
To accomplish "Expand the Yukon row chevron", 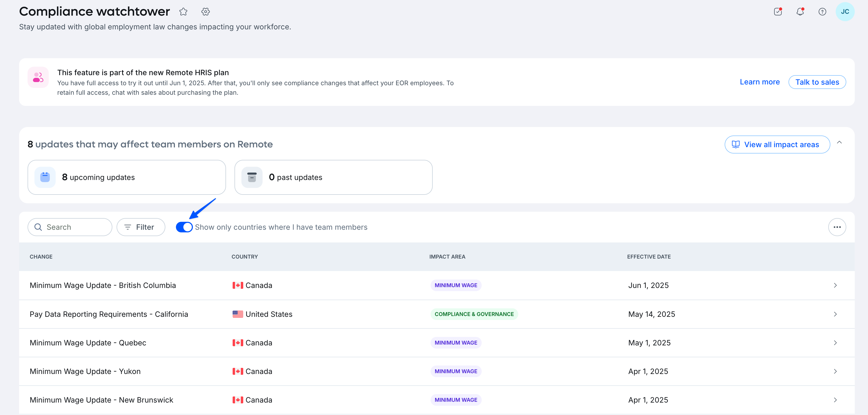I will [835, 371].
